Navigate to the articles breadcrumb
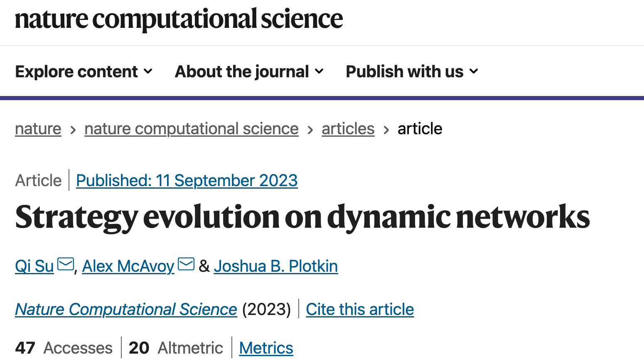This screenshot has width=644, height=364. point(348,129)
